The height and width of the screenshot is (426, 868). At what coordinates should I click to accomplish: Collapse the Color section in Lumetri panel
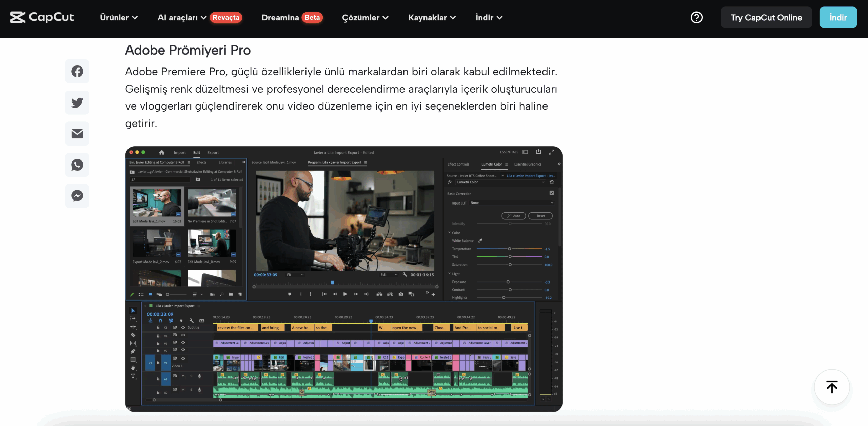449,233
